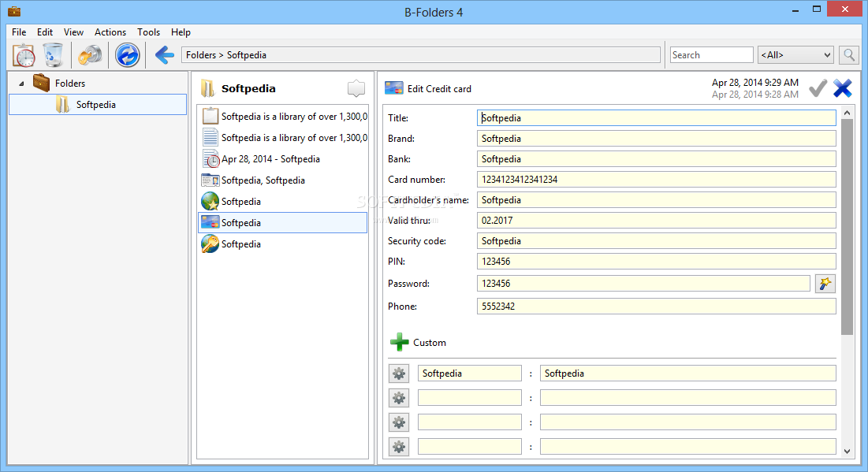Open the reminders clock toolbar icon
868x472 pixels.
(x=24, y=55)
